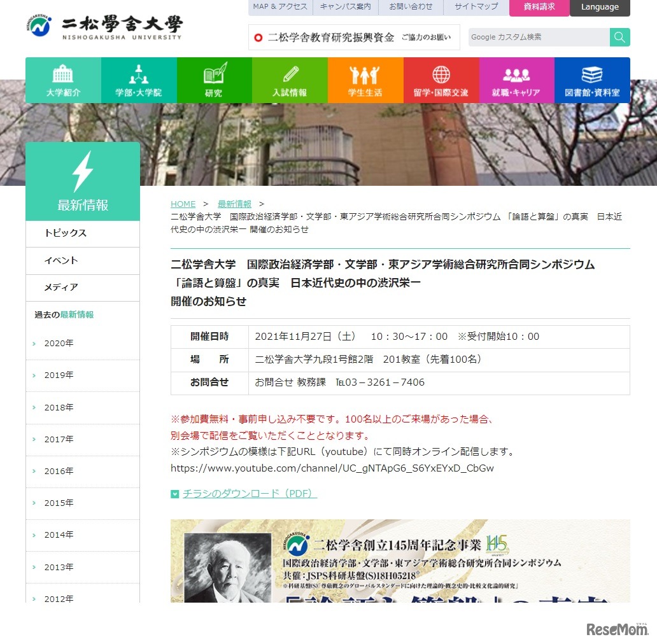Open お問い合わせ top link

click(411, 7)
